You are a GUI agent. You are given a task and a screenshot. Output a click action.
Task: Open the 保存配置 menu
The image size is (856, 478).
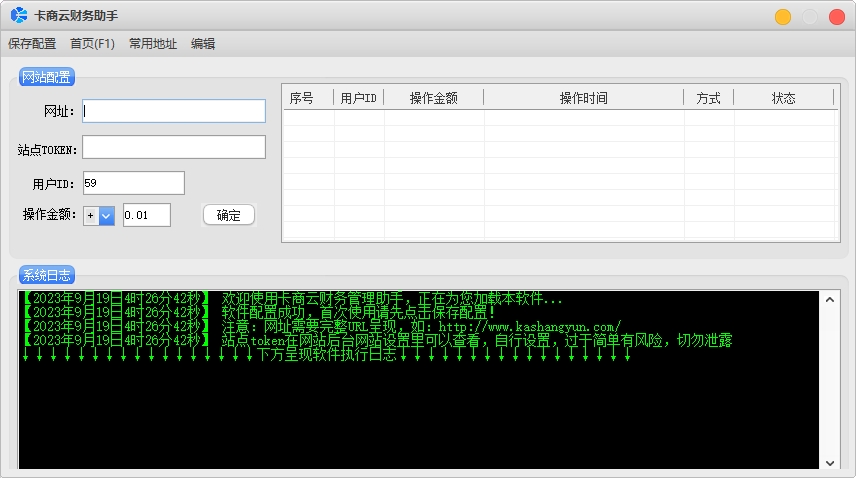[32, 43]
